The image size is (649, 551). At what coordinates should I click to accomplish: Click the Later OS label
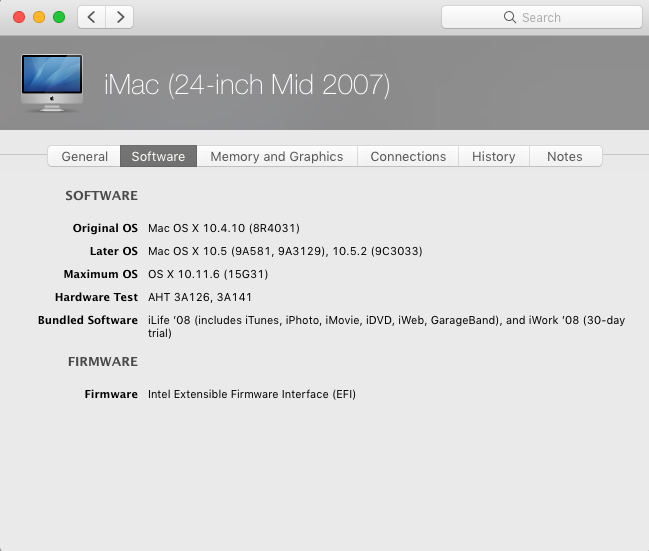[x=114, y=251]
